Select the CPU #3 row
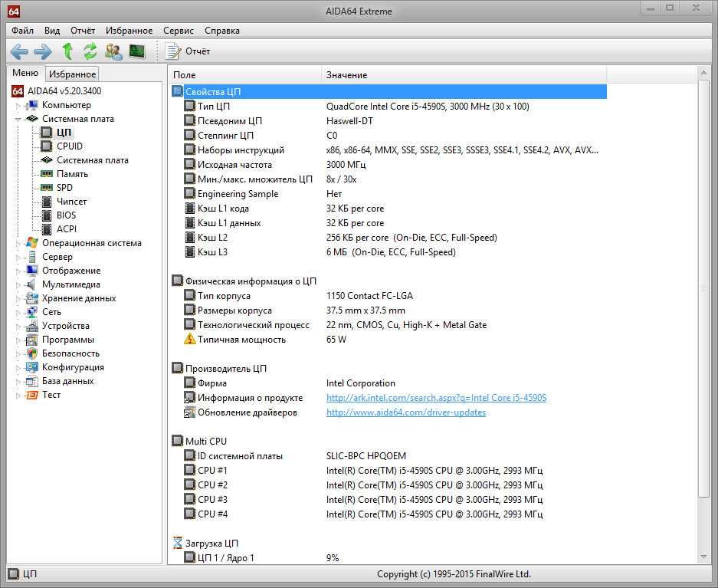 click(389, 500)
